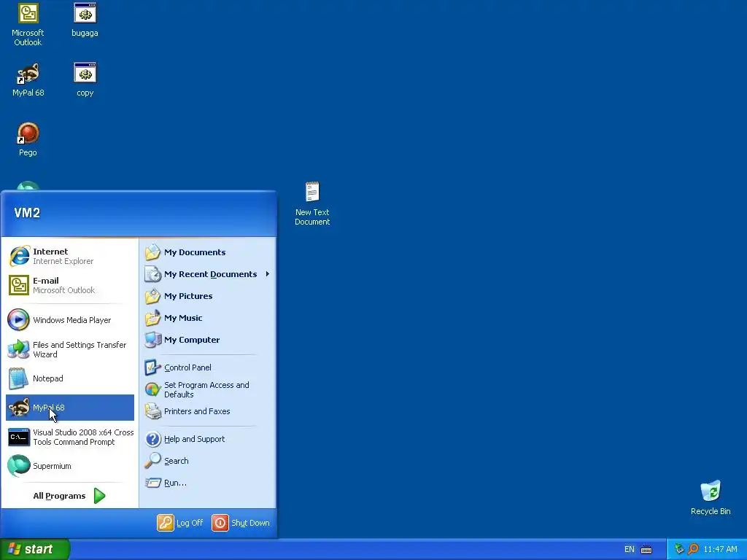Screen dimensions: 747x560
Task: Launch Windows Media Player from the Start menu
Action: point(70,320)
